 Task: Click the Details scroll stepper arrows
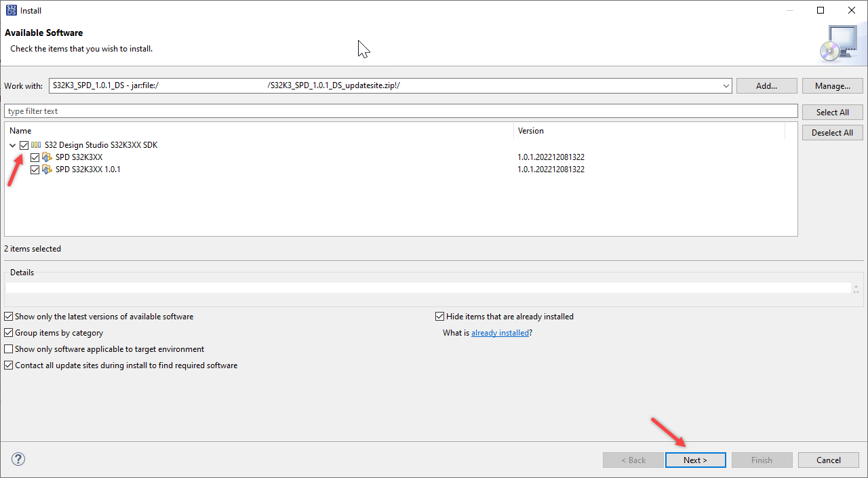[x=856, y=288]
